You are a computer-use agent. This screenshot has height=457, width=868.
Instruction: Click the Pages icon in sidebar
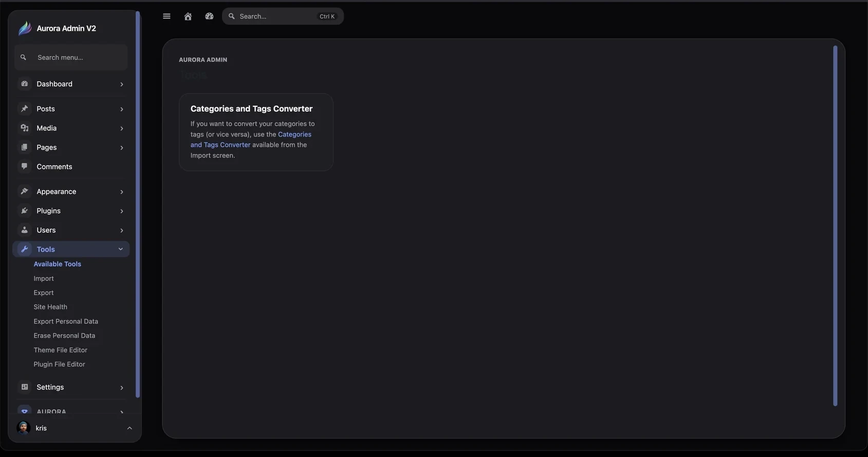(24, 147)
